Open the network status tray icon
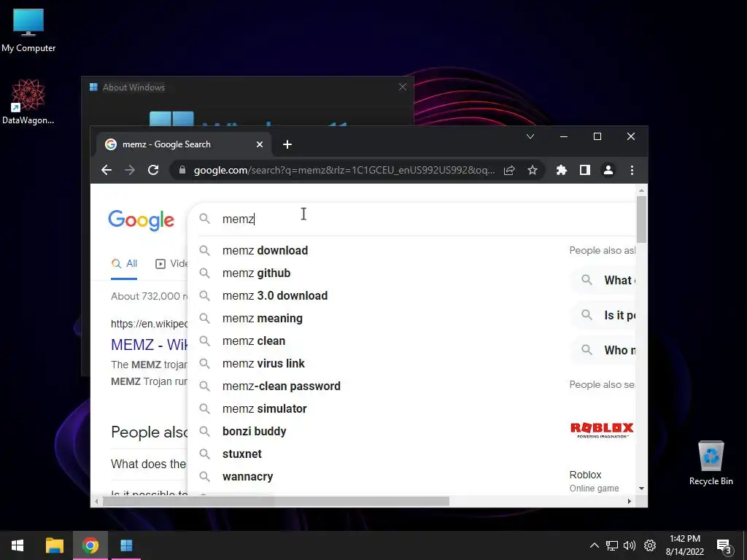The image size is (747, 560). (x=612, y=545)
